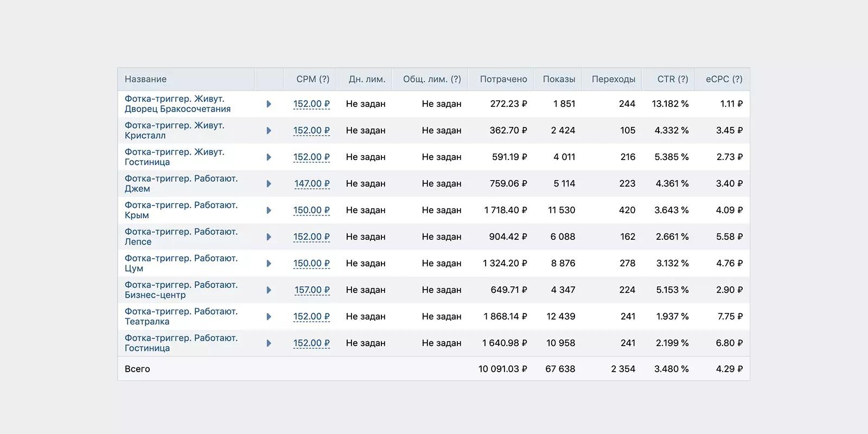
Task: Click play arrow for Работают. Джем ad
Action: [269, 183]
